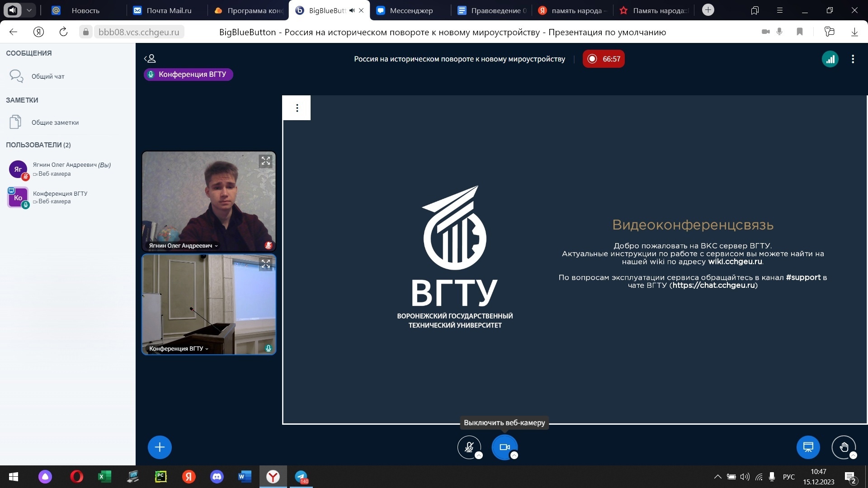
Task: Click the Ягнин Олег Андреевич video thumbnail
Action: click(x=209, y=202)
